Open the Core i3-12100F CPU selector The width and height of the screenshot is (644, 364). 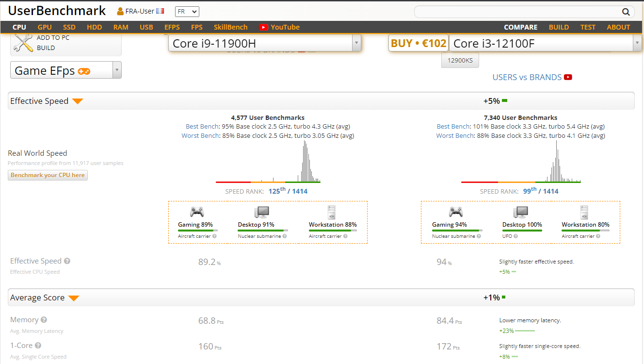pos(546,44)
